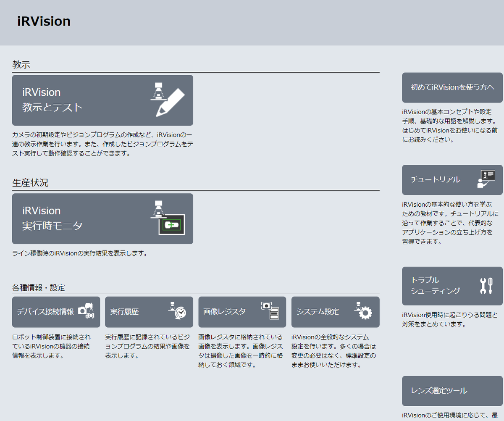The height and width of the screenshot is (421, 504).
Task: Click description starting iRVisionの基本的な使い方
Action: (x=450, y=223)
